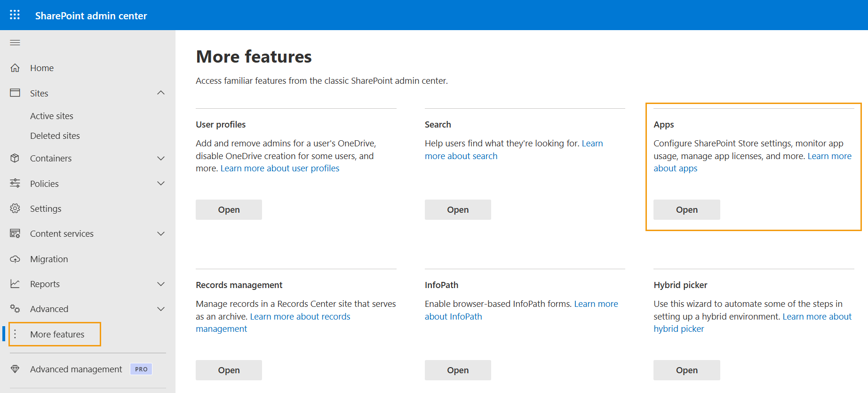Image resolution: width=868 pixels, height=393 pixels.
Task: Follow Learn more about InfoPath link
Action: (x=453, y=317)
